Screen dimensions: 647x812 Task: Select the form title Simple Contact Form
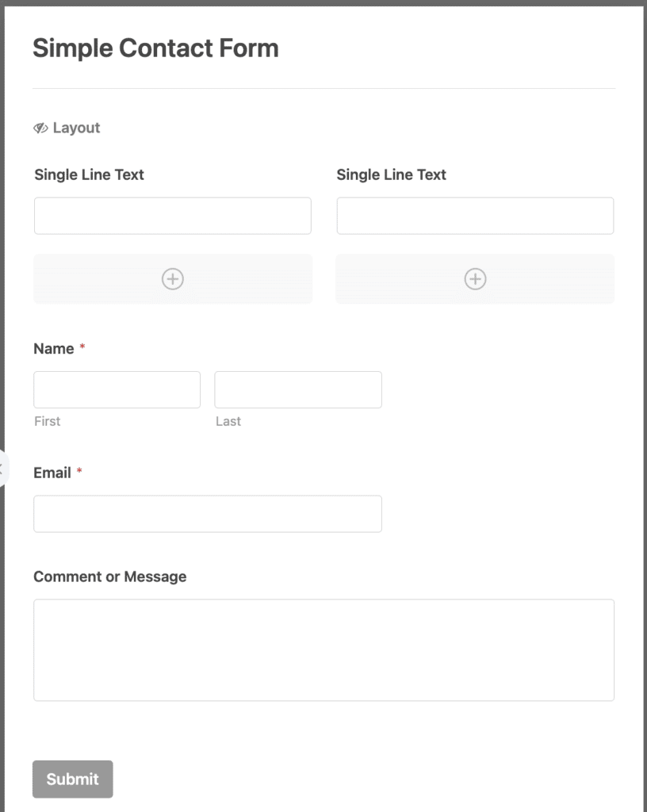point(155,48)
